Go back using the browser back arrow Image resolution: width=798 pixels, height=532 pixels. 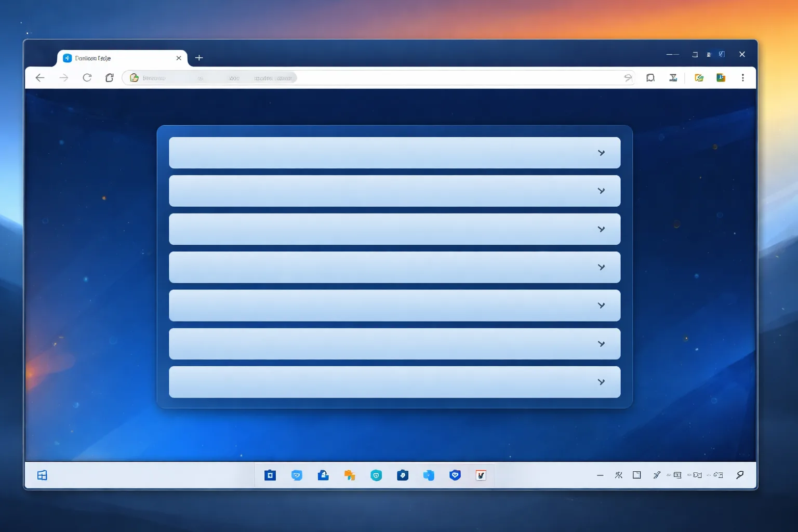40,78
